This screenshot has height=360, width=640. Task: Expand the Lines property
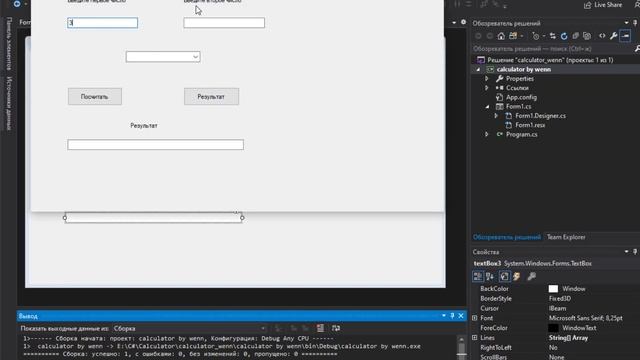tap(475, 338)
